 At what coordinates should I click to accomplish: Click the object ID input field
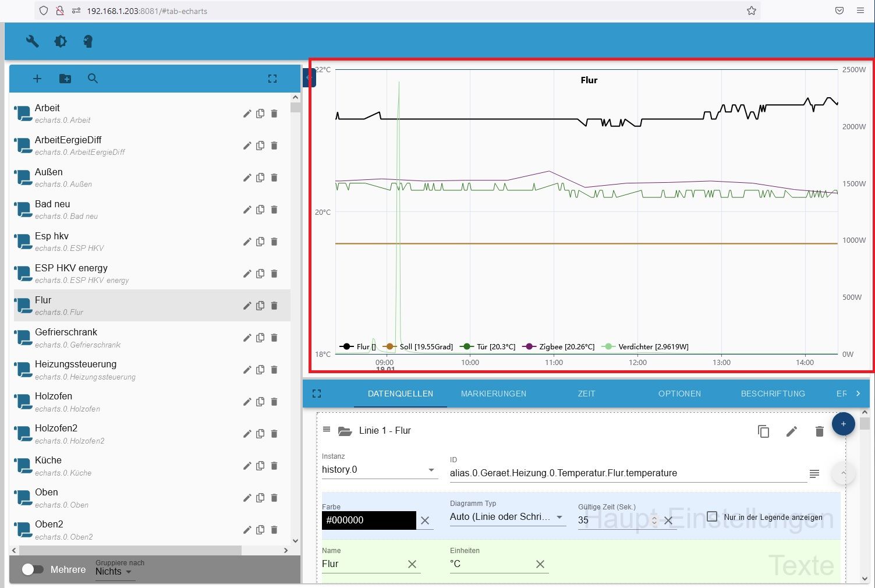point(628,473)
